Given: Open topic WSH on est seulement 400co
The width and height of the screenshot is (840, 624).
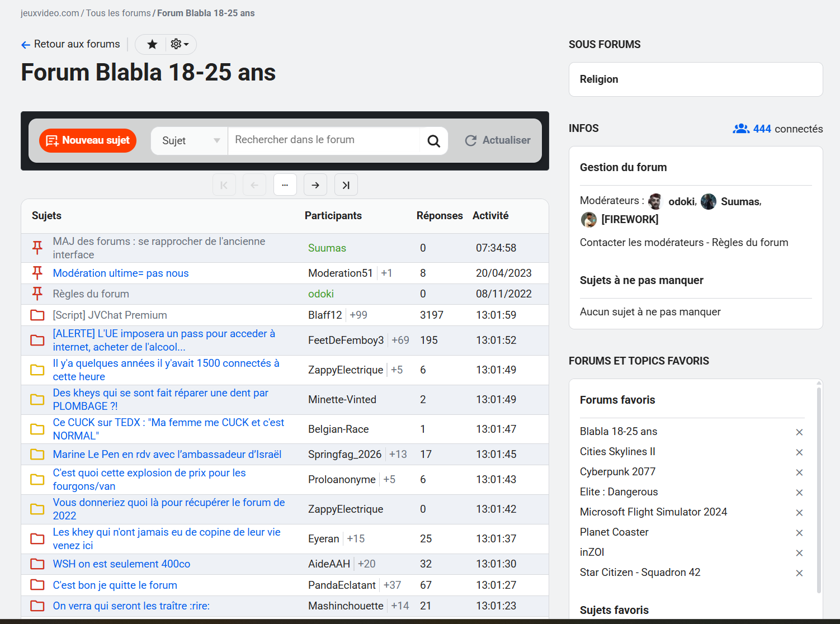Looking at the screenshot, I should tap(121, 564).
